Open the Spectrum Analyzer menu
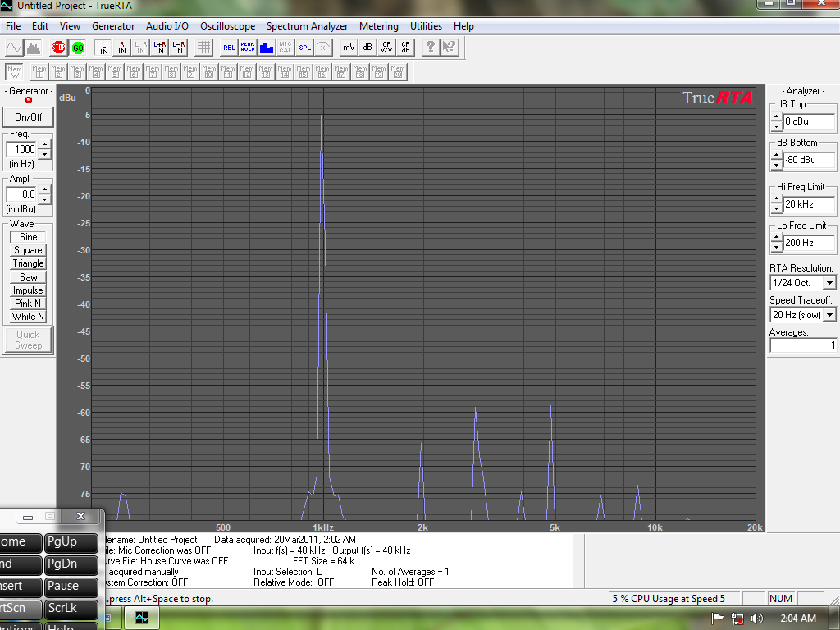The width and height of the screenshot is (840, 630). pos(307,26)
